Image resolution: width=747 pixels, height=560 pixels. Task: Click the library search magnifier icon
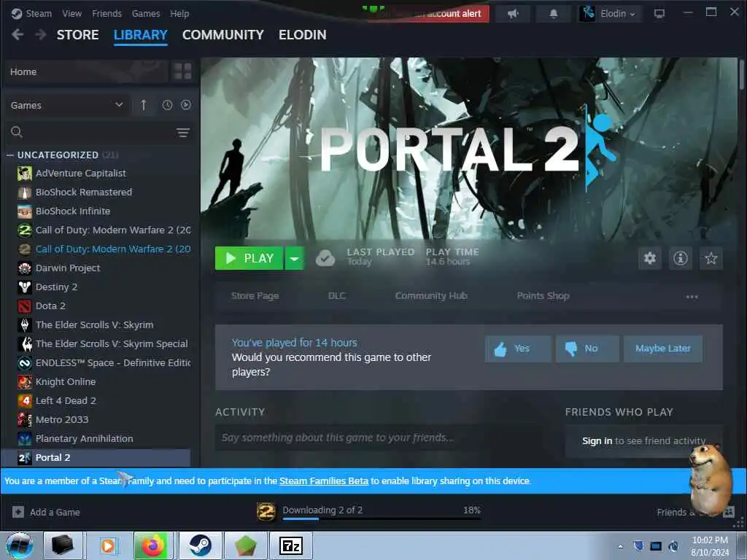pos(17,132)
